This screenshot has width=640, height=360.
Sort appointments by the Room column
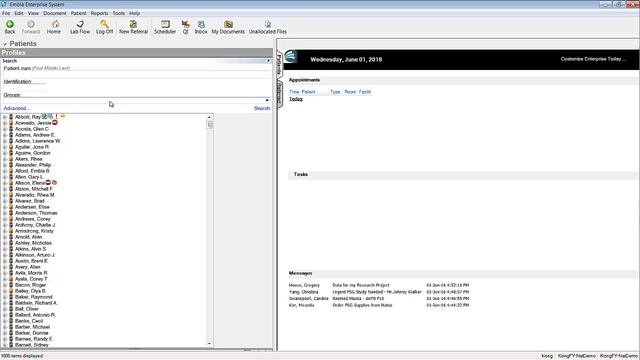click(x=350, y=92)
